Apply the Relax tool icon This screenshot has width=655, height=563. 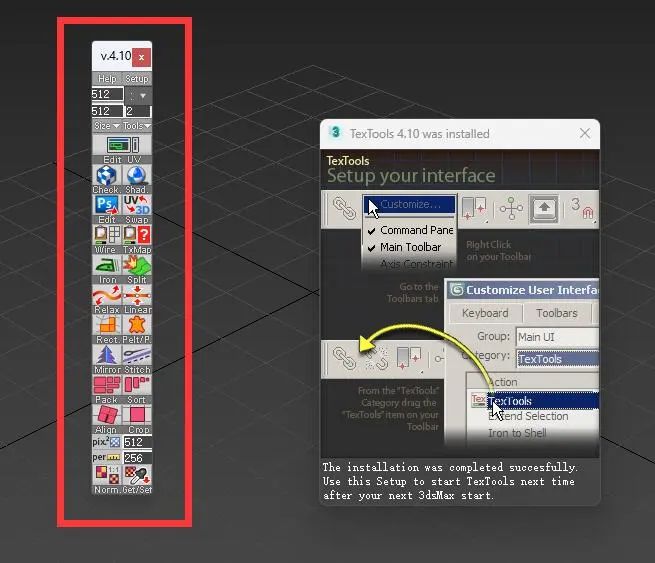[107, 295]
